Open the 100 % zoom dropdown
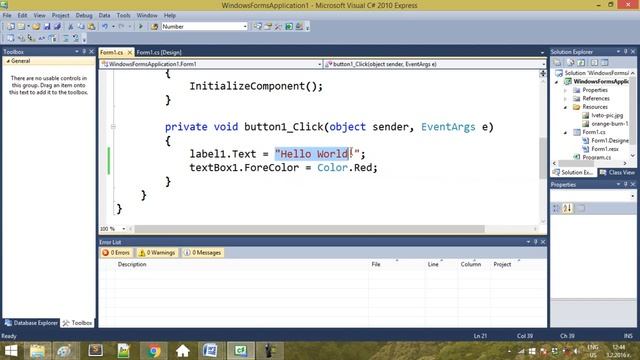This screenshot has height=360, width=640. coord(124,229)
